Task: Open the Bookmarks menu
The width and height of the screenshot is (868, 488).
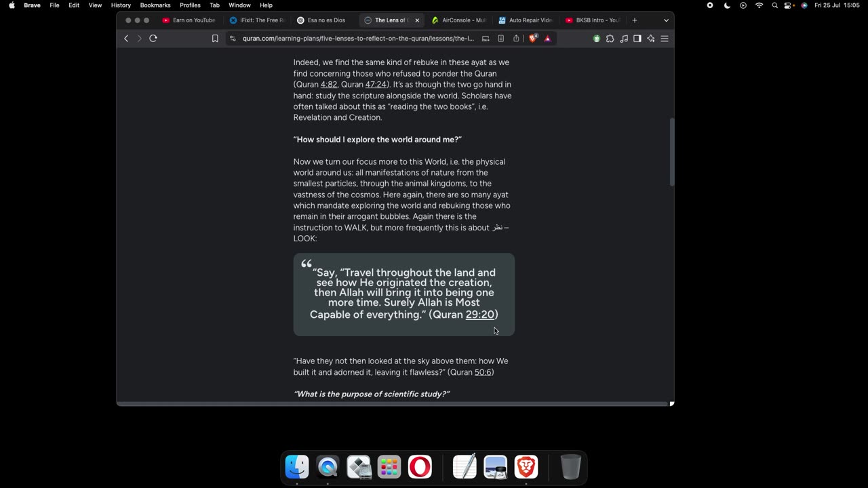Action: 155,5
